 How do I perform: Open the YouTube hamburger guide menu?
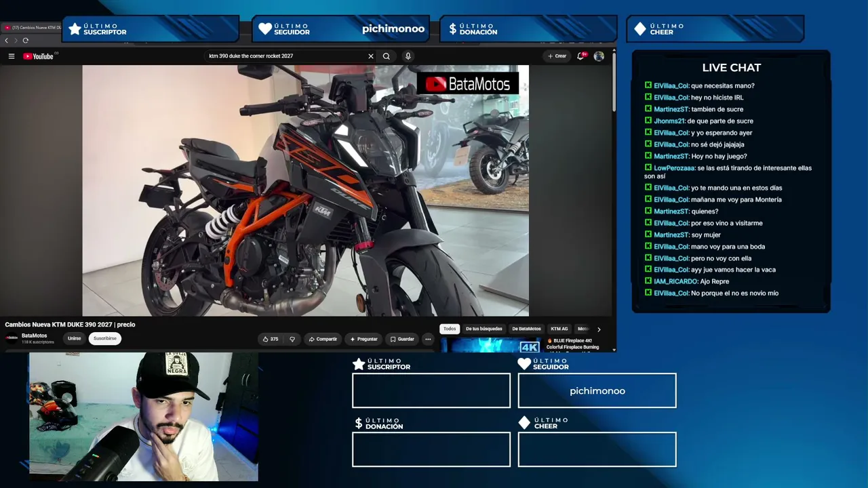(12, 56)
